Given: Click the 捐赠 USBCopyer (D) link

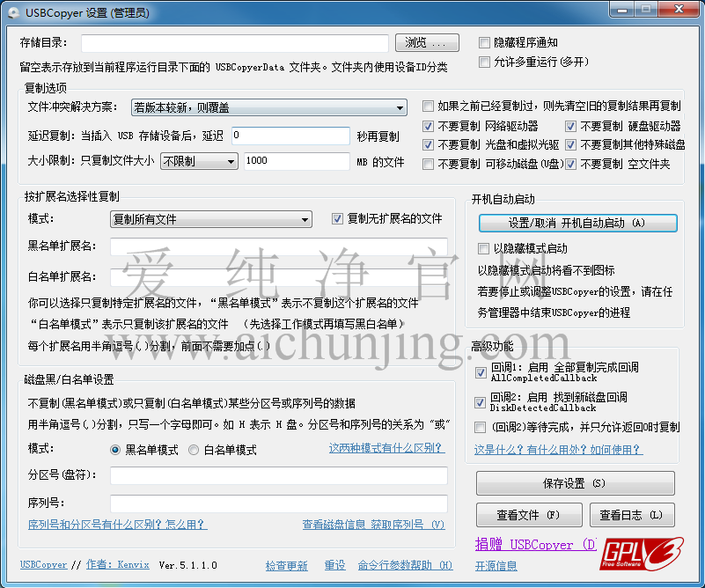Looking at the screenshot, I should [535, 545].
